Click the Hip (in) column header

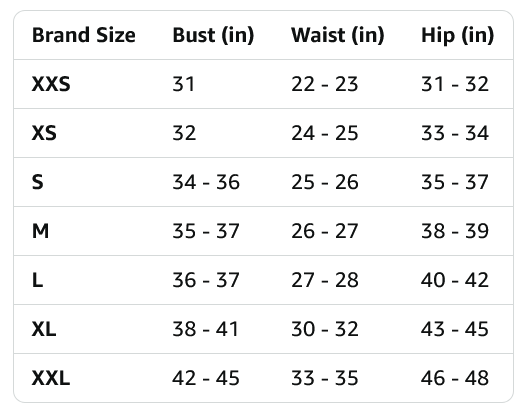click(458, 35)
